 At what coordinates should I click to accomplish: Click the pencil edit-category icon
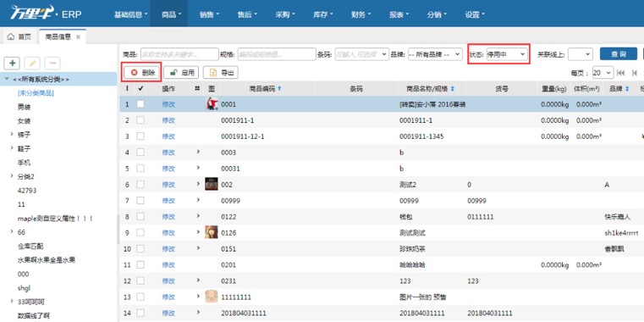coord(32,63)
